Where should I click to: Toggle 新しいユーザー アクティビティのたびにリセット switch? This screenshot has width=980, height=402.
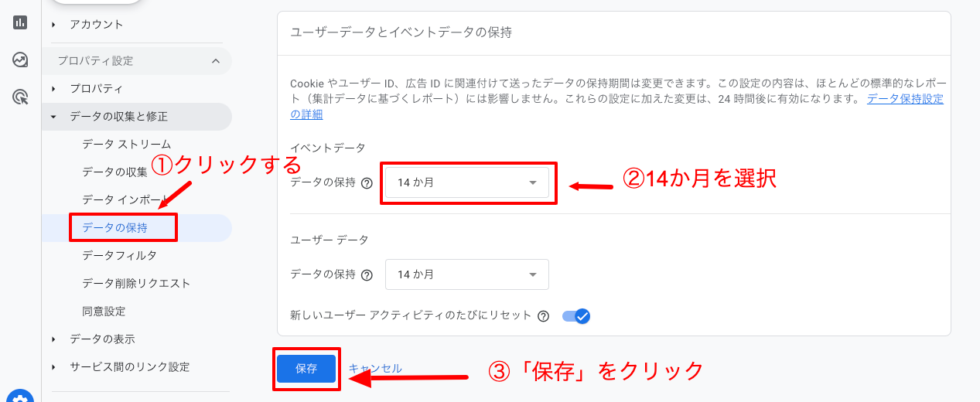click(575, 316)
